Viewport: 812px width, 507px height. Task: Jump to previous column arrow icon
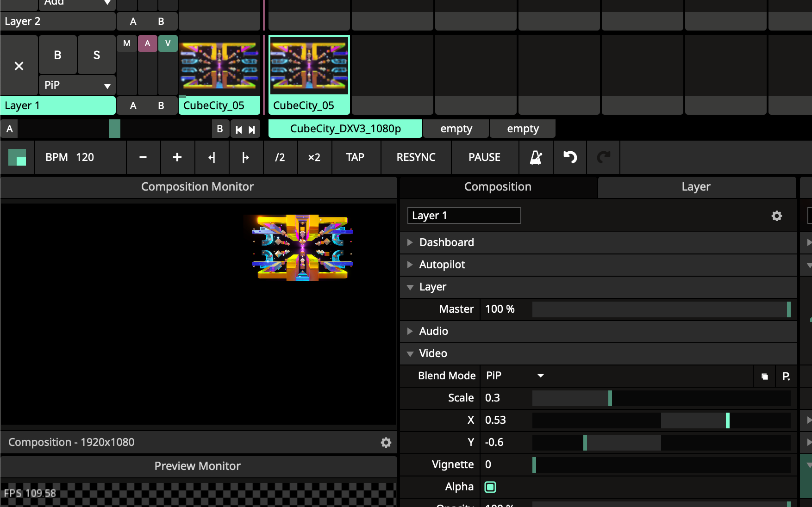(239, 130)
